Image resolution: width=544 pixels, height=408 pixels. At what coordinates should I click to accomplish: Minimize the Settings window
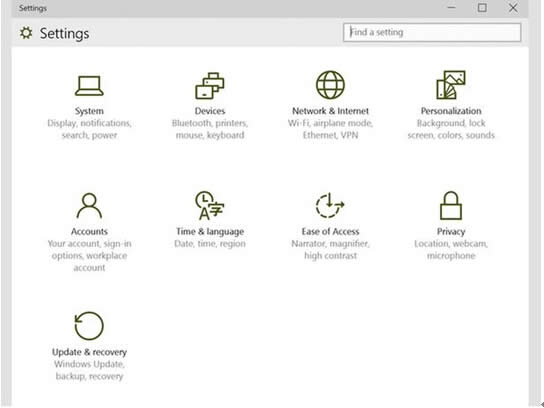coord(451,8)
